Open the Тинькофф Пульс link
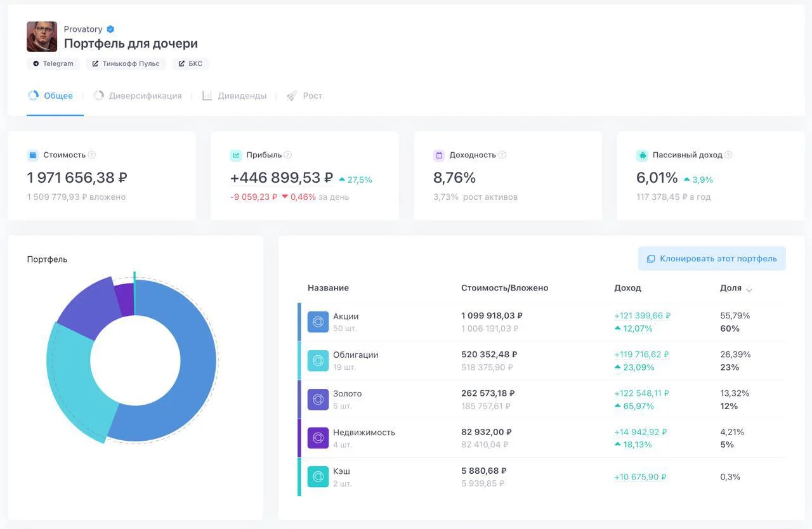The width and height of the screenshot is (812, 529). [x=126, y=64]
